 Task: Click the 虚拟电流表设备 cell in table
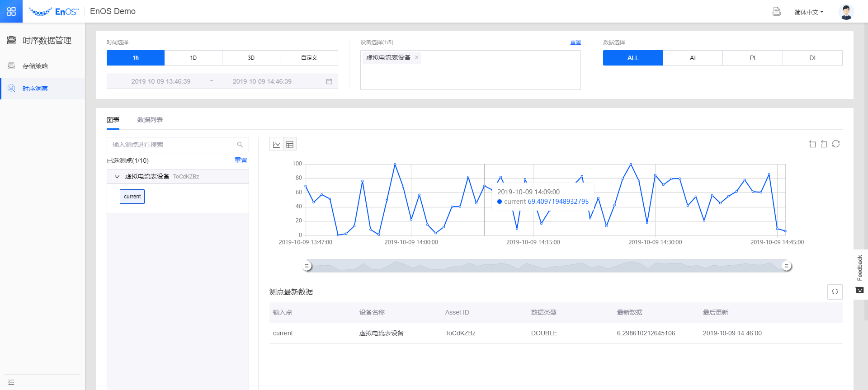(382, 333)
